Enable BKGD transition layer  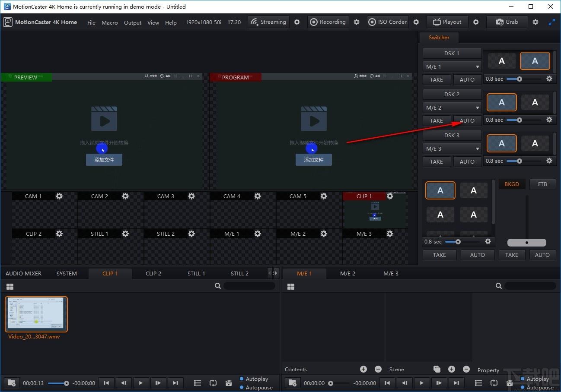coord(512,184)
